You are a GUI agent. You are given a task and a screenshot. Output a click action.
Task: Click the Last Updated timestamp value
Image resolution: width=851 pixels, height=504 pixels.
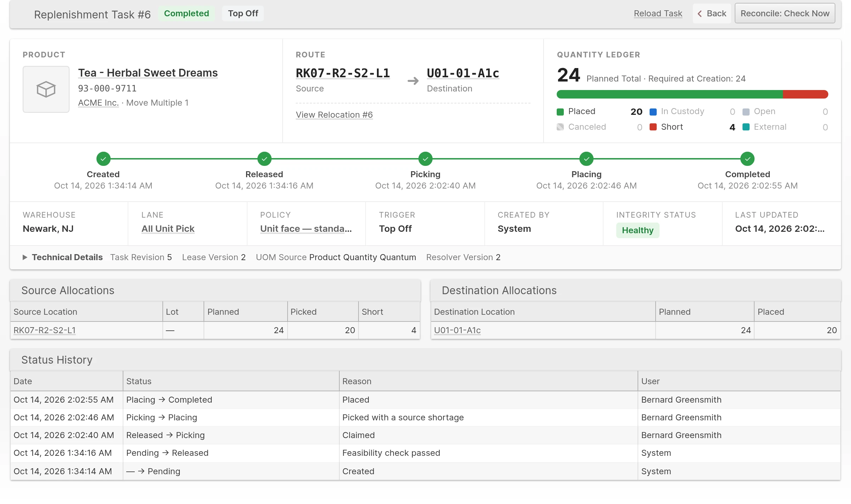coord(780,229)
